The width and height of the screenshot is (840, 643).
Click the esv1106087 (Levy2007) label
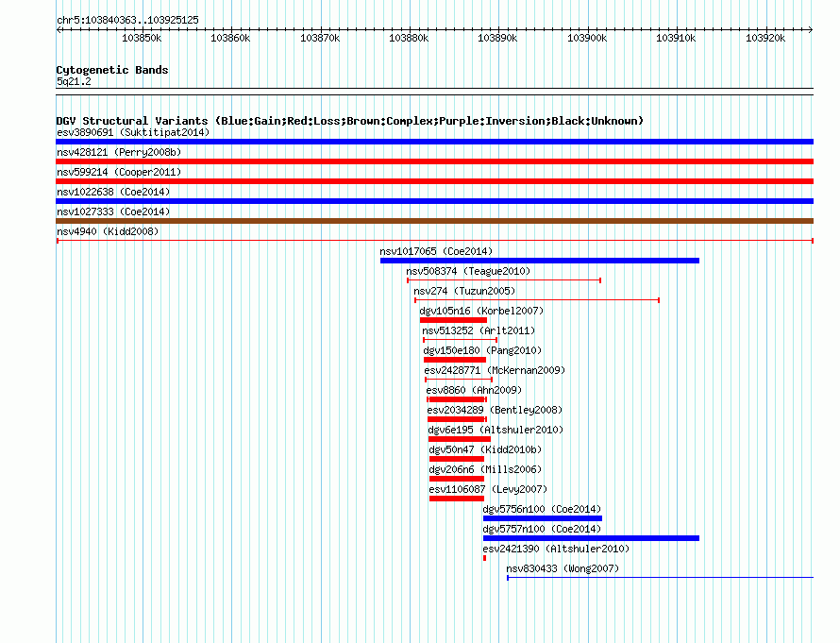pyautogui.click(x=488, y=489)
